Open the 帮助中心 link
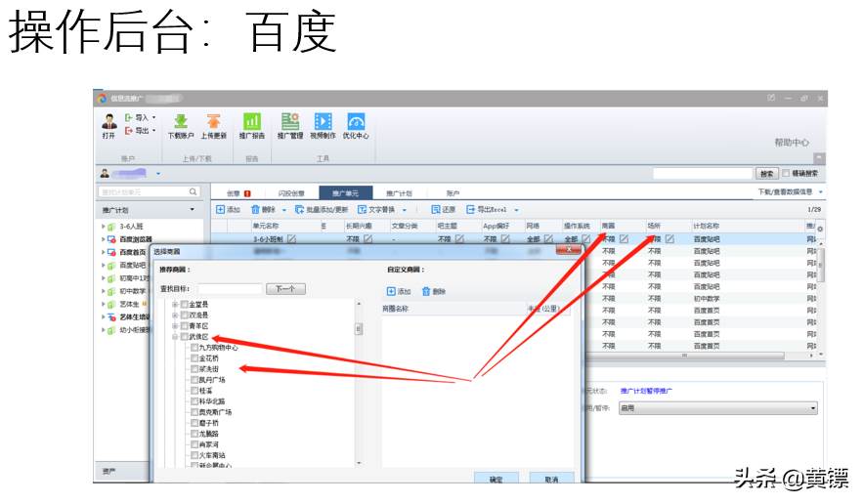 (x=792, y=143)
